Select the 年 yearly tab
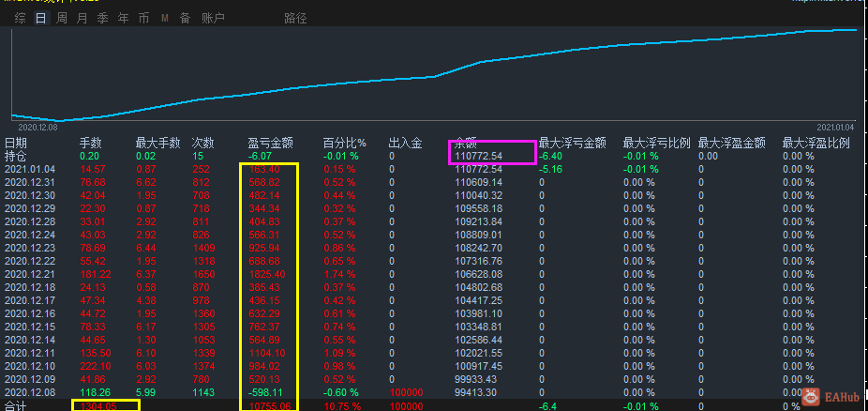Viewport: 868px width, 411px height. (123, 18)
